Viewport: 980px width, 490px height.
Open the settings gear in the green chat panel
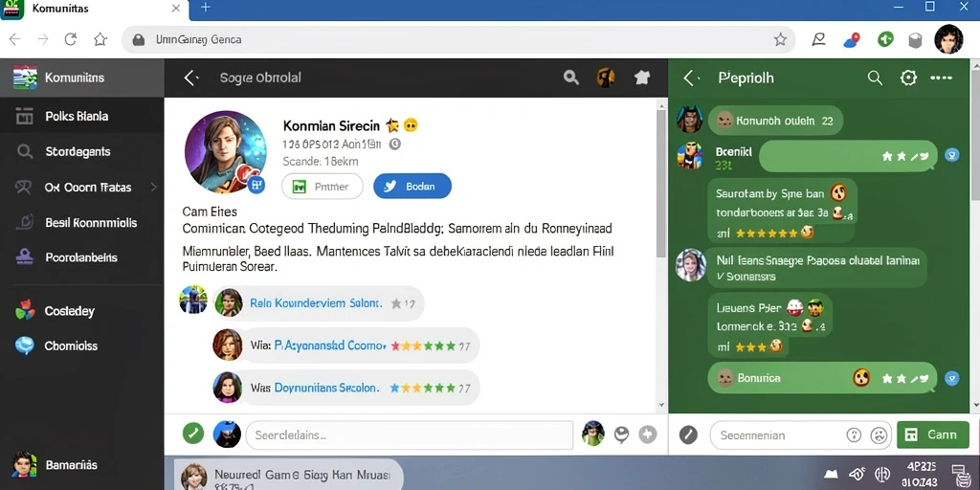907,78
